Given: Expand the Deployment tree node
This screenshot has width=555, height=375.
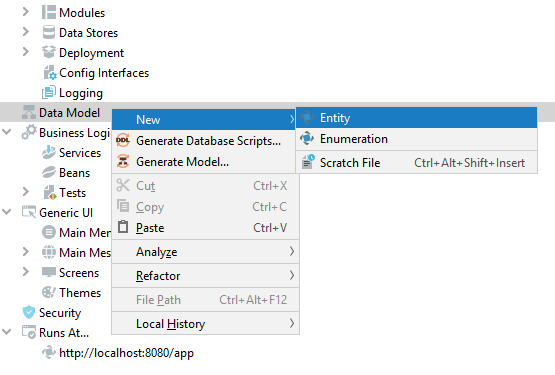Looking at the screenshot, I should point(25,52).
